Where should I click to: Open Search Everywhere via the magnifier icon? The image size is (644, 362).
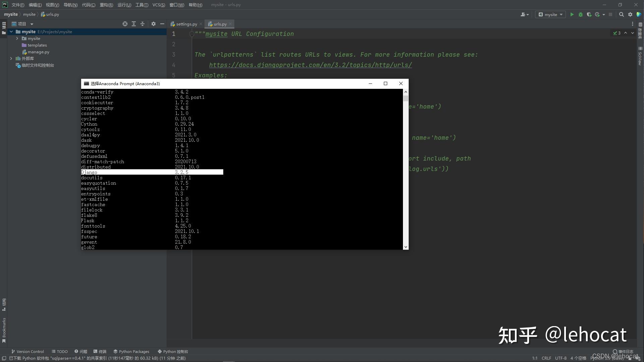tap(621, 14)
